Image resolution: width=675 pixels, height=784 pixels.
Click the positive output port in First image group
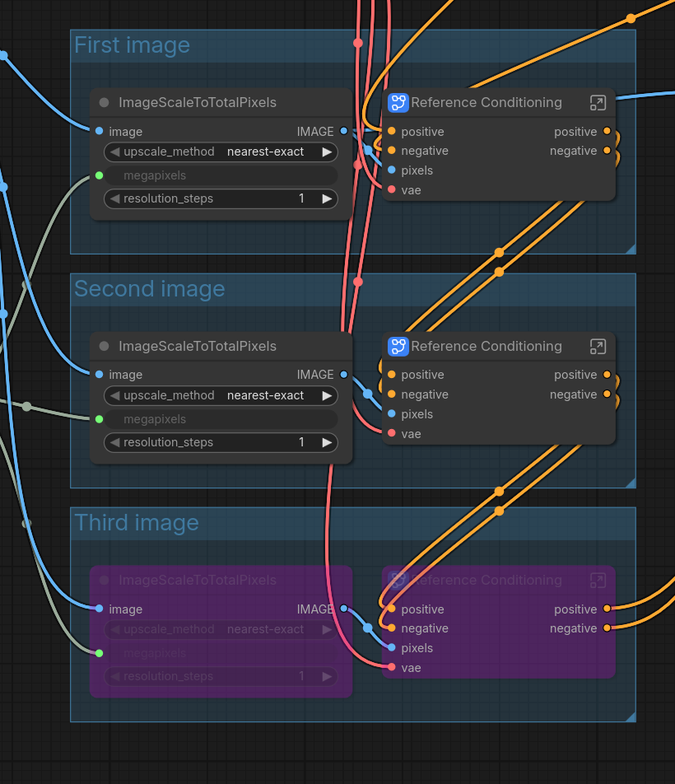pos(607,131)
